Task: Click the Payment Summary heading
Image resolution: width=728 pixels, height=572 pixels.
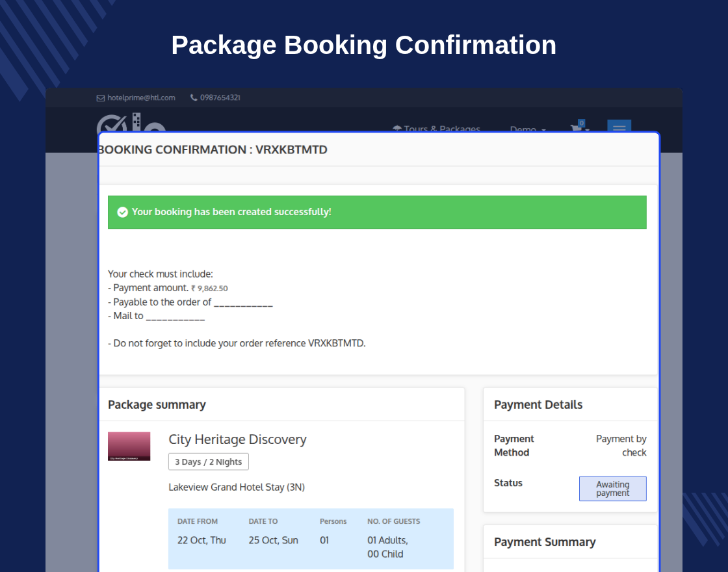Action: pos(545,542)
